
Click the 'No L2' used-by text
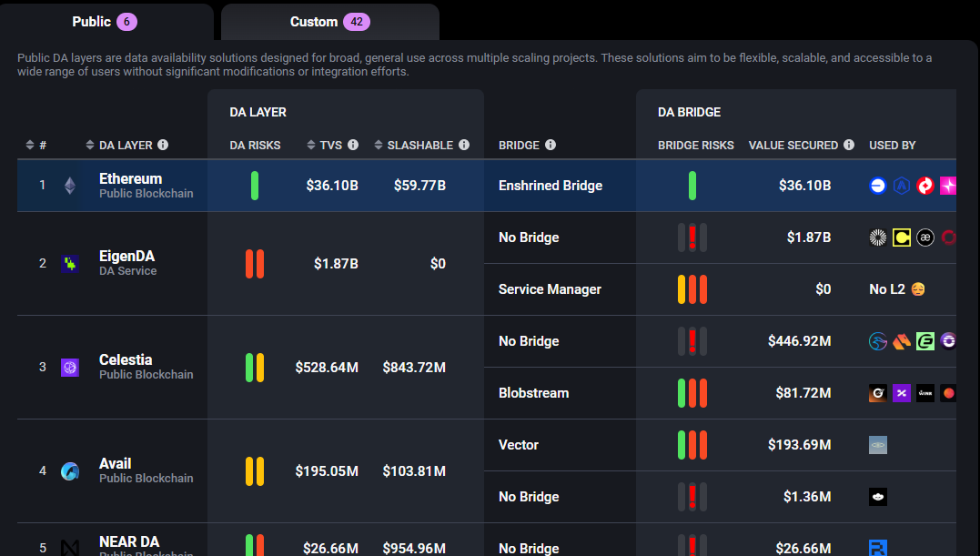click(x=887, y=289)
